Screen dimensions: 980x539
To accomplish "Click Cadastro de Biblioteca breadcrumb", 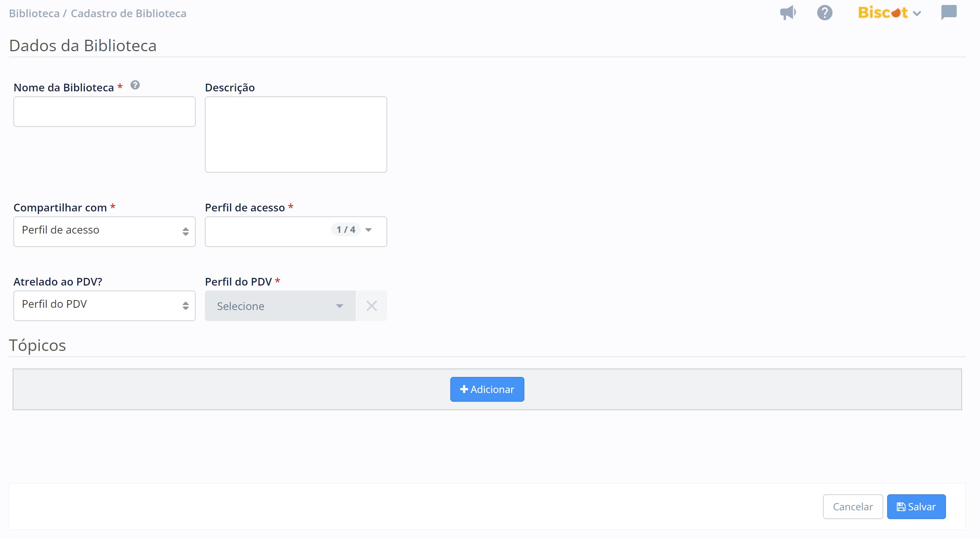I will 128,13.
